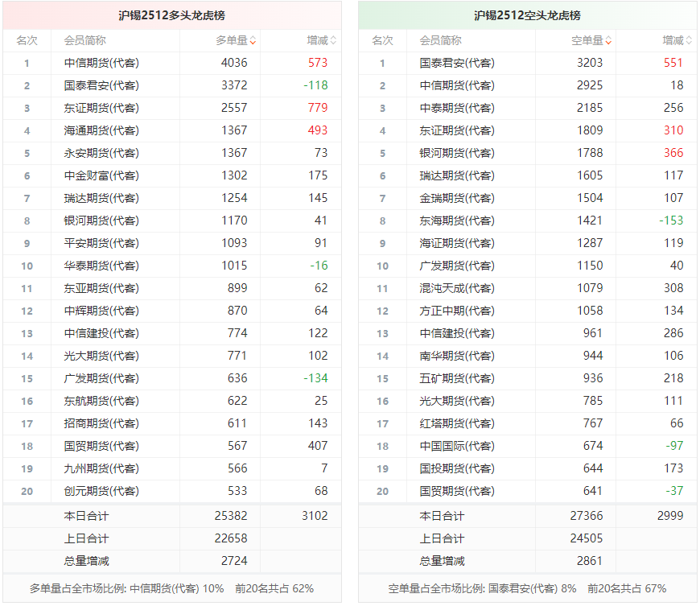The width and height of the screenshot is (700, 606).
Task: Click long previous-day total 22658
Action: (x=231, y=538)
